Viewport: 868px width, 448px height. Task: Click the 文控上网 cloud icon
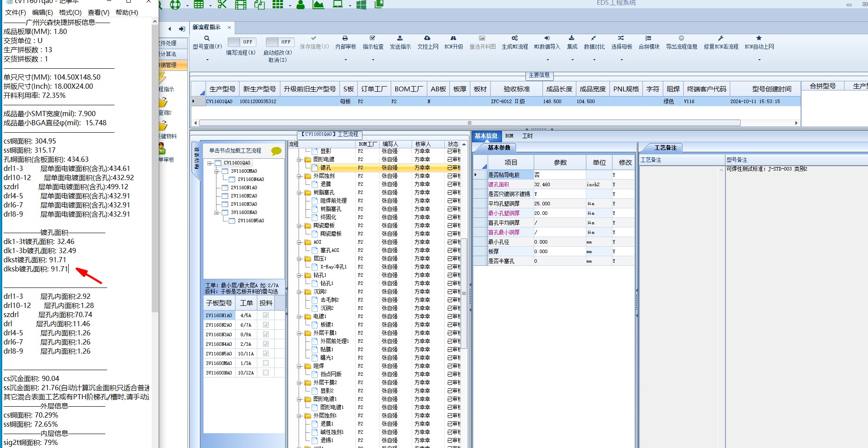point(427,38)
